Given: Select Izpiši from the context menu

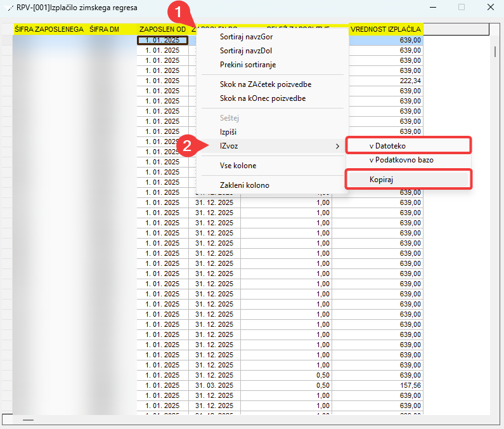Looking at the screenshot, I should click(x=228, y=132).
